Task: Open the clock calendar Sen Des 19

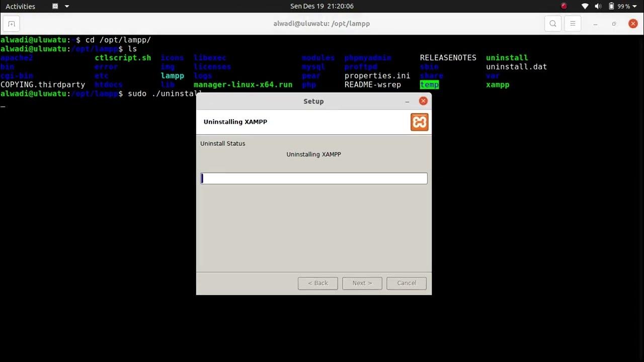Action: (x=322, y=7)
